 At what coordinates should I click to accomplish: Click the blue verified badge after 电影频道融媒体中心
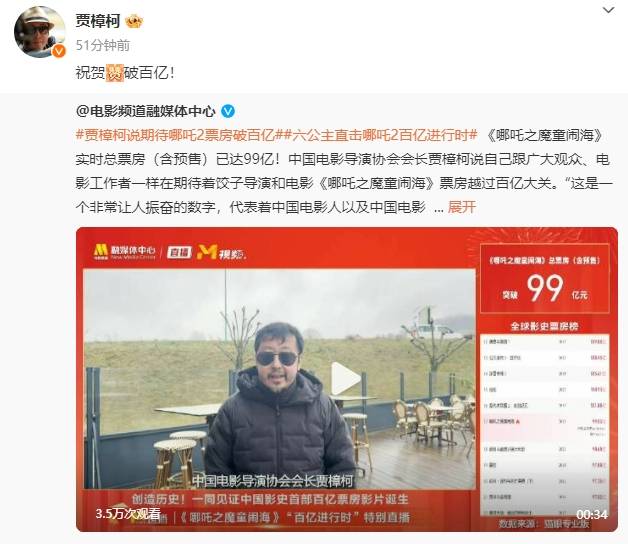tap(228, 111)
